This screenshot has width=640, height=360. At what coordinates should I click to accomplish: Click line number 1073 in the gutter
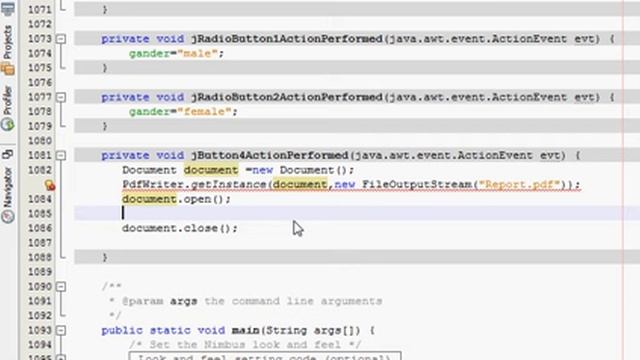click(40, 39)
